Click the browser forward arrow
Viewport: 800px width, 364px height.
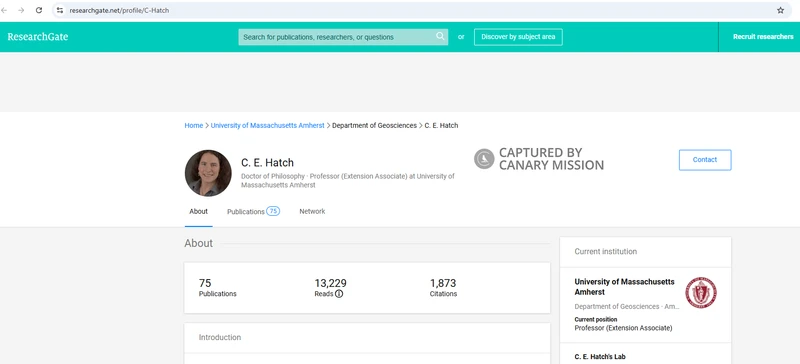[x=21, y=10]
